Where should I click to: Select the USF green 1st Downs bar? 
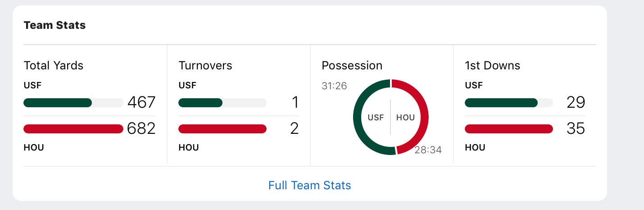tap(501, 103)
